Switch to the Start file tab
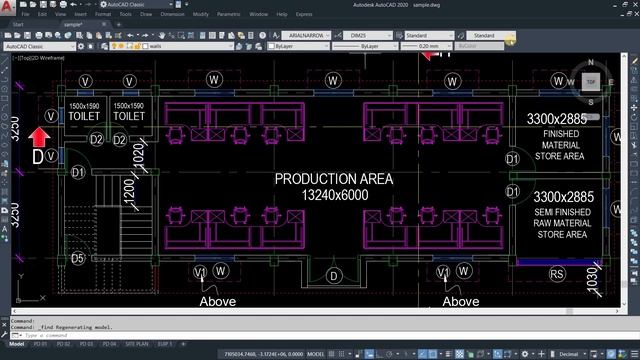 (18, 24)
